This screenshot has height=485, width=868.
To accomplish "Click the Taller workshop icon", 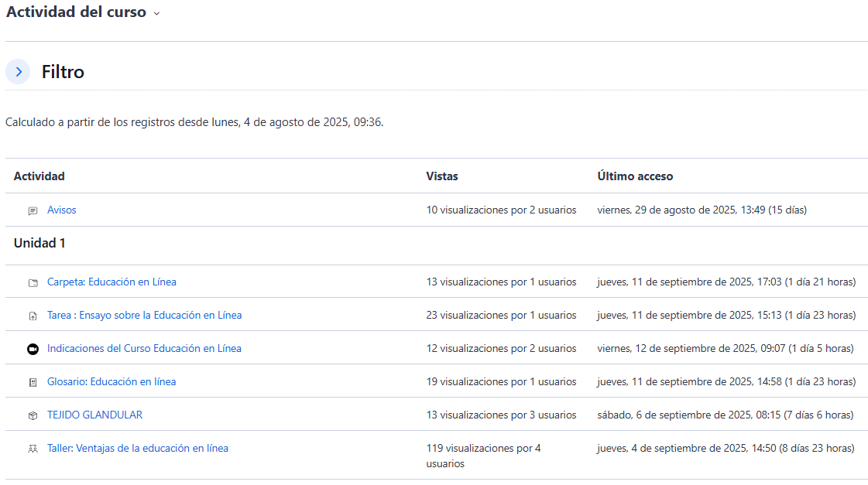I will (x=33, y=449).
